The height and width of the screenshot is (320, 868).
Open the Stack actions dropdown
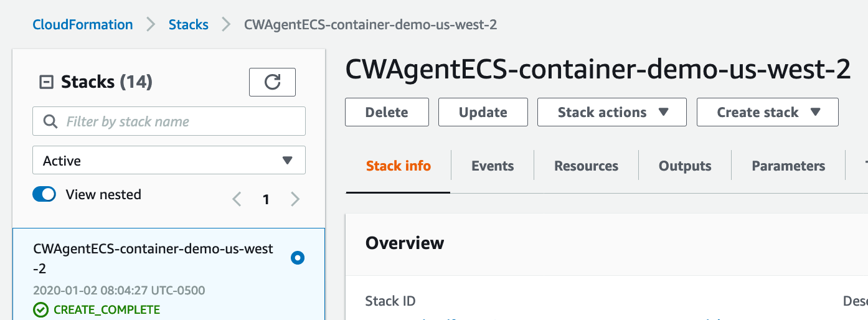click(x=612, y=112)
